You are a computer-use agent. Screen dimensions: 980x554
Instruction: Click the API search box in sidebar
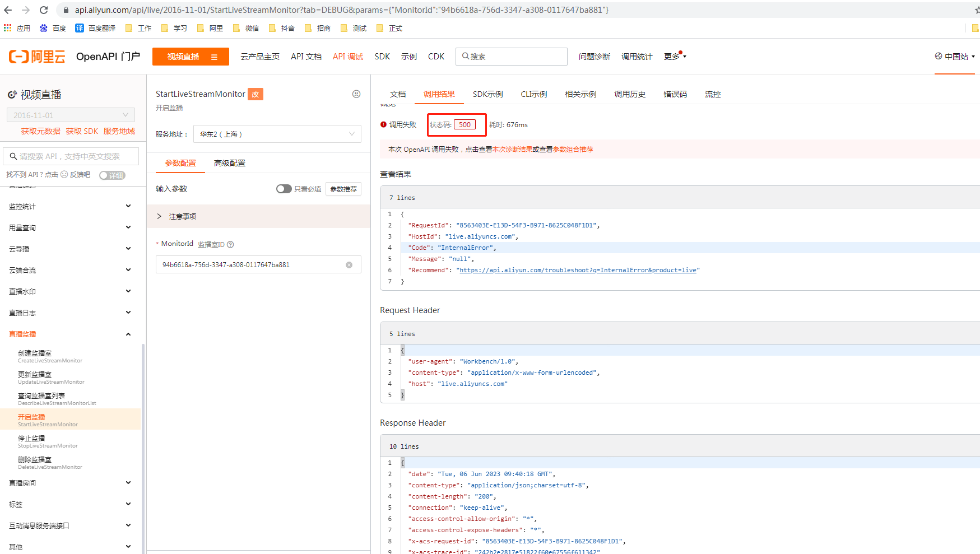71,156
